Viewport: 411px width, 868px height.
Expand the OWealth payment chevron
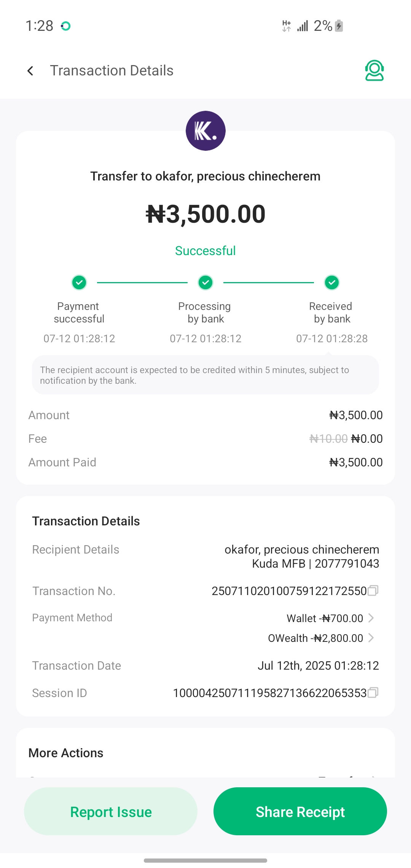click(x=371, y=638)
